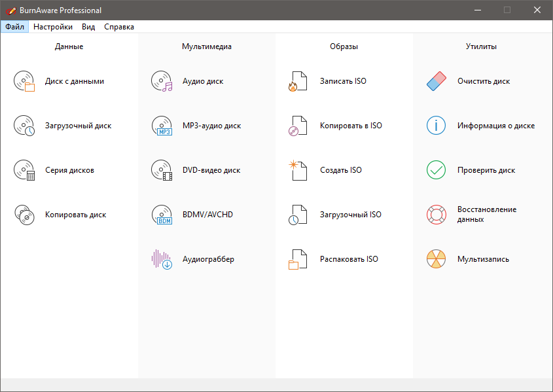Open the Файл menu
Image resolution: width=553 pixels, height=392 pixels.
click(x=14, y=27)
